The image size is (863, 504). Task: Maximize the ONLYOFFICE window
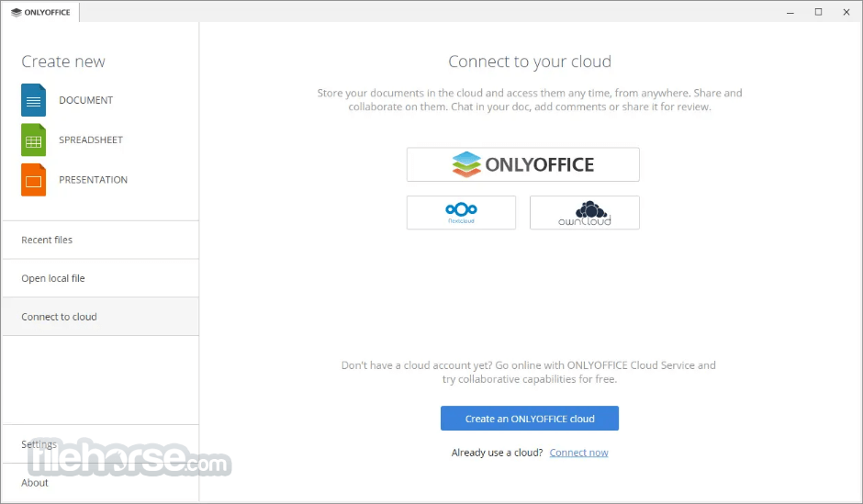(818, 12)
